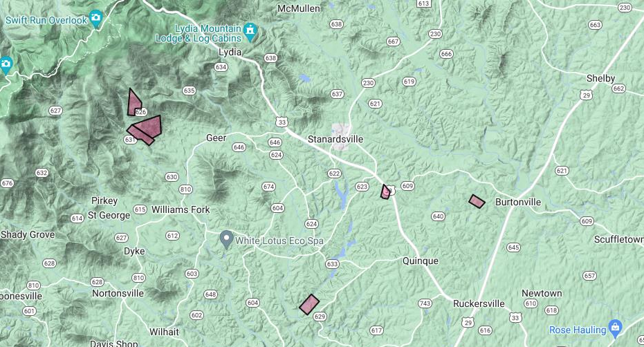The image size is (644, 347).
Task: Click the Swift Run Overlook text label
Action: tap(46, 20)
